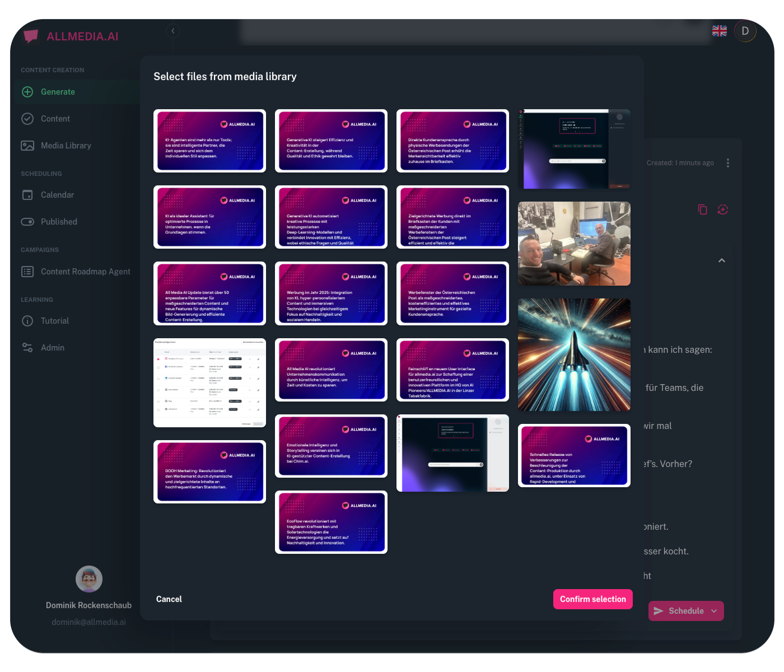Select the 'KI als idealer Assistent' image
The image size is (784, 672).
[x=209, y=217]
